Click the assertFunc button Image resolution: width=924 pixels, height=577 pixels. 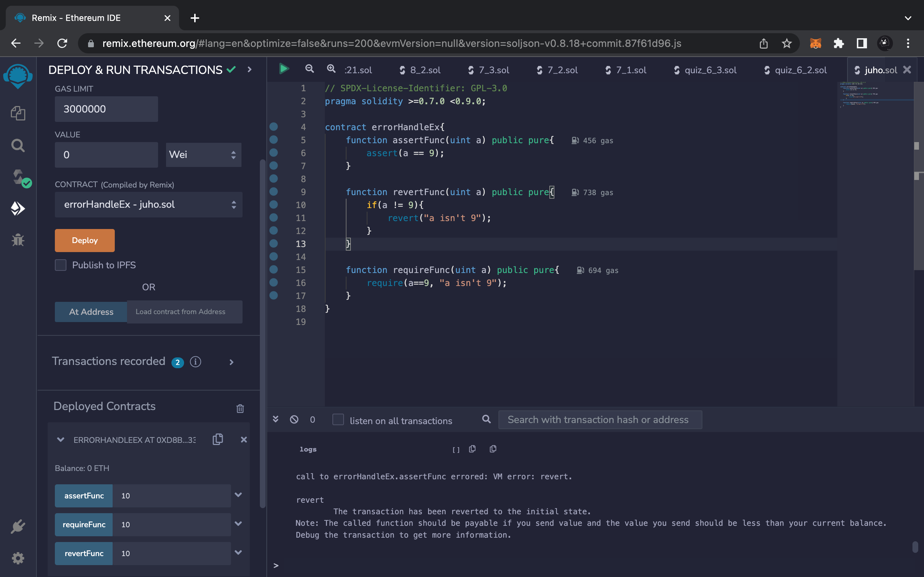point(84,496)
